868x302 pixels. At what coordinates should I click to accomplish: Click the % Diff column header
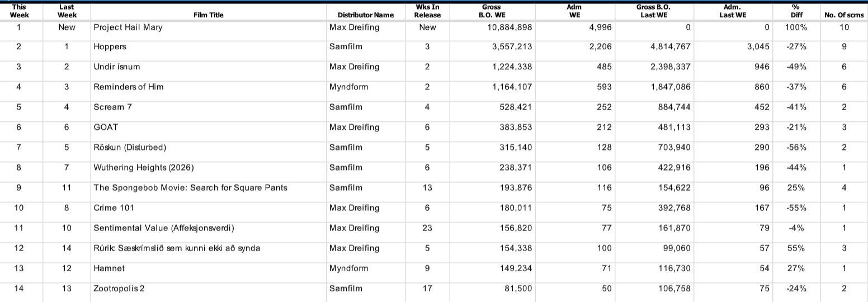[796, 11]
